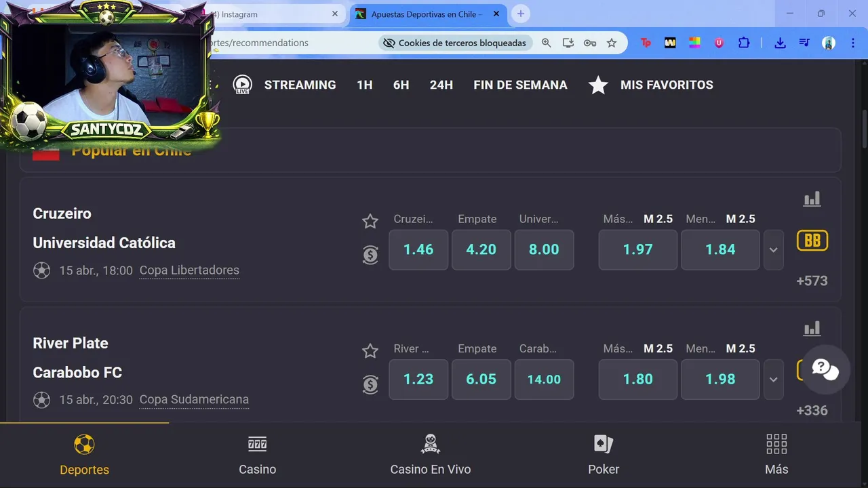
Task: Click the BB bet builder badge for Cruzeiro
Action: pyautogui.click(x=812, y=241)
